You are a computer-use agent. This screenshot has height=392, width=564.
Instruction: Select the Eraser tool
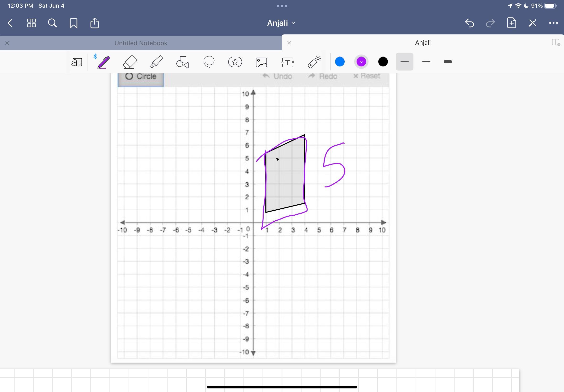coord(130,62)
